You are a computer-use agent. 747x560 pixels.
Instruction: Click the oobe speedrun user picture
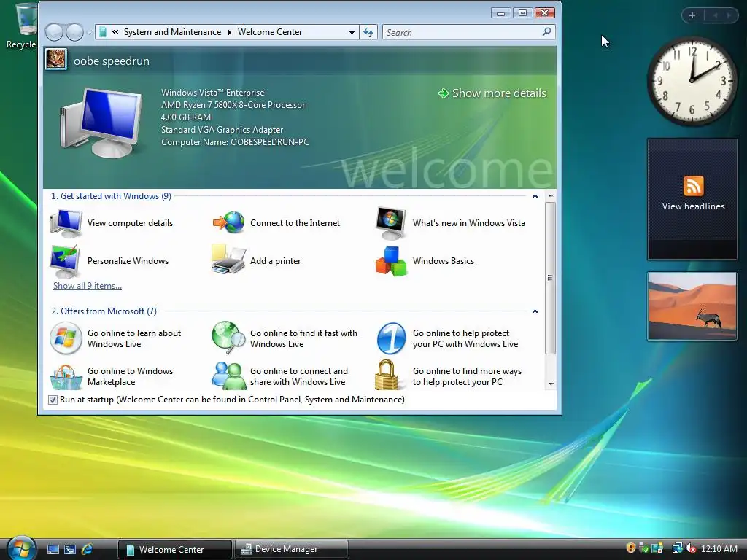click(56, 60)
